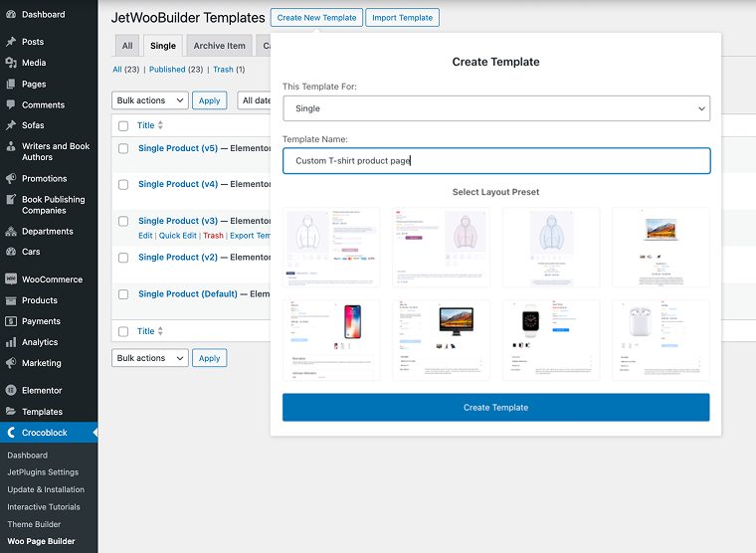Click the Departments building icon
The image size is (756, 553).
coord(11,232)
